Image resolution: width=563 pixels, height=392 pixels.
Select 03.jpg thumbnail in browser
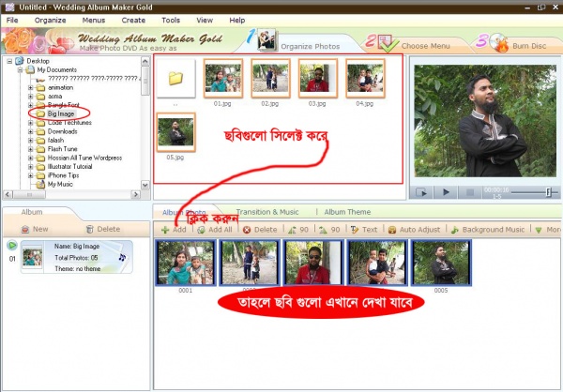click(x=318, y=78)
